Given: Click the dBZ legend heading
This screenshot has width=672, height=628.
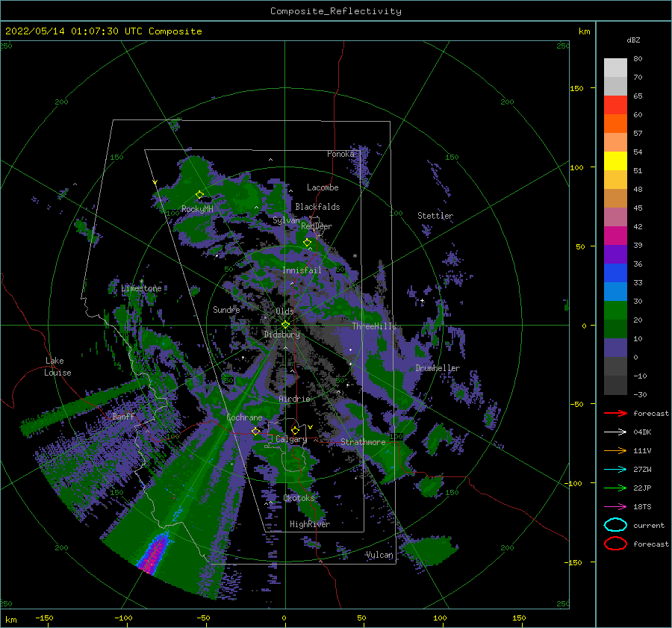Looking at the screenshot, I should click(633, 40).
